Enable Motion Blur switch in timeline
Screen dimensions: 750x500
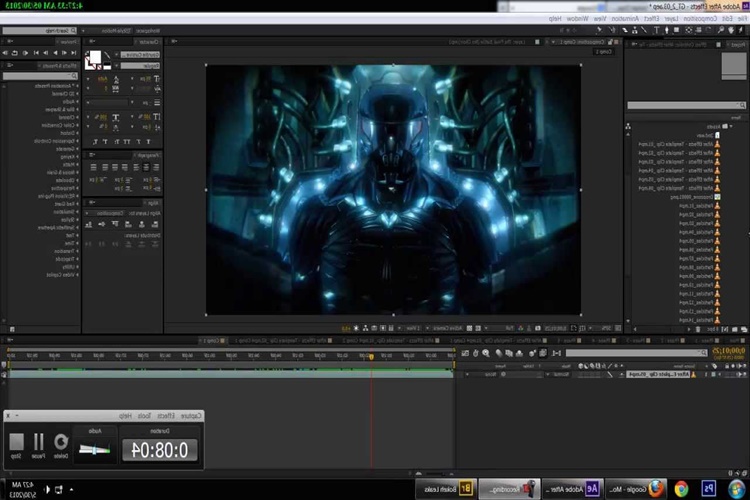(499, 353)
